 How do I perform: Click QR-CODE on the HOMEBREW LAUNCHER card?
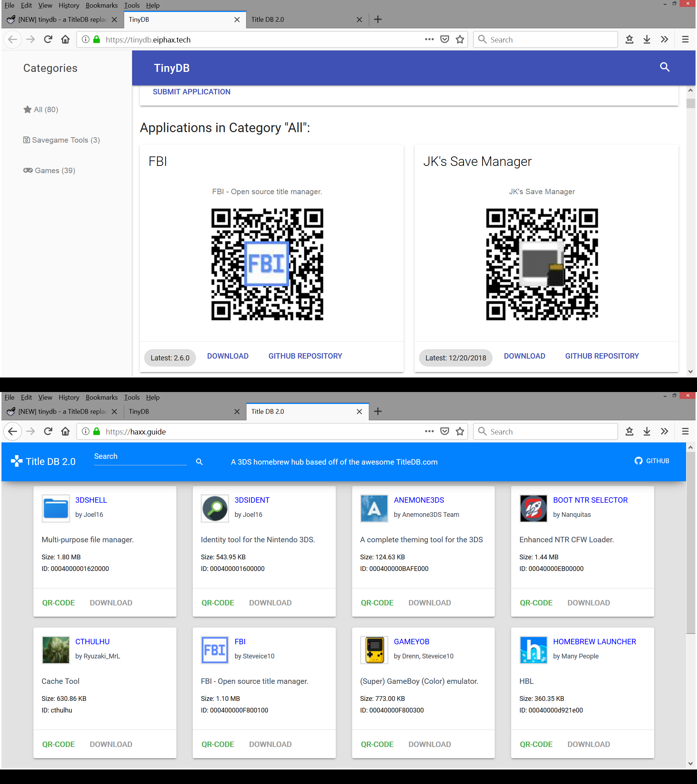point(536,744)
